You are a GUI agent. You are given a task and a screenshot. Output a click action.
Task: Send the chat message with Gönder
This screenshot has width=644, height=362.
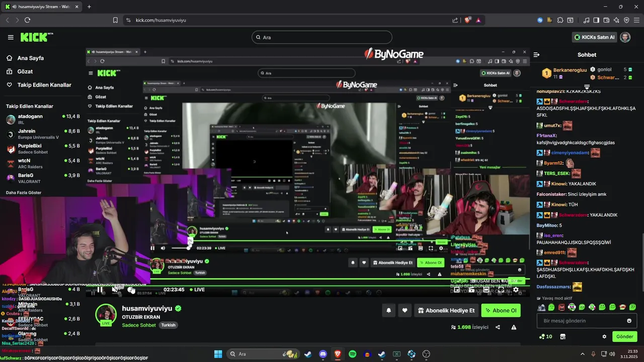[624, 336]
